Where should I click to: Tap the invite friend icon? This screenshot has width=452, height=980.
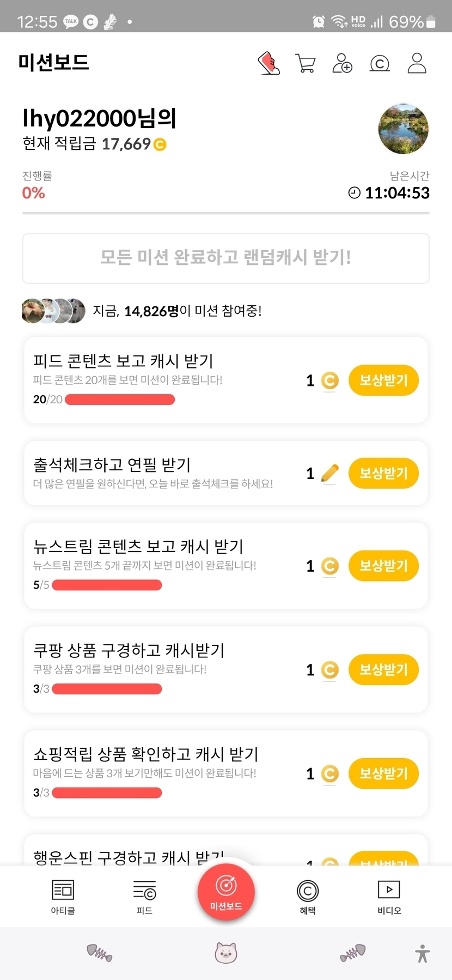coord(342,63)
